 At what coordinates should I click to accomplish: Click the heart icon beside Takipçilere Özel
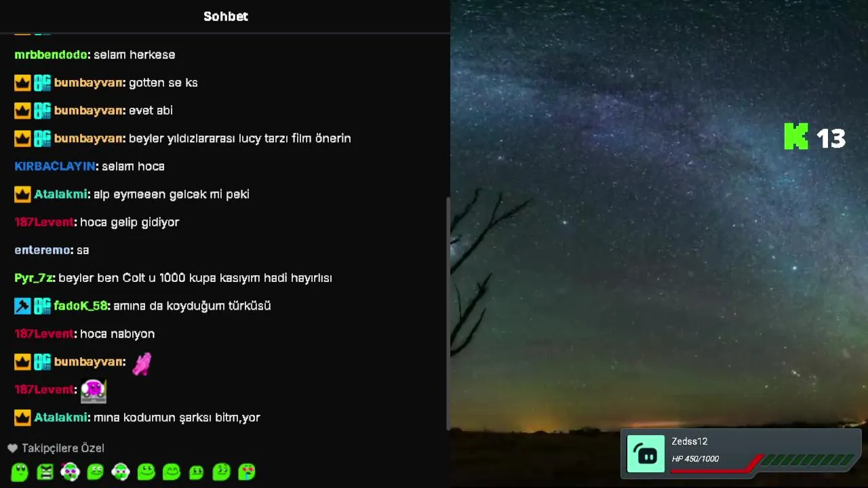(x=12, y=448)
